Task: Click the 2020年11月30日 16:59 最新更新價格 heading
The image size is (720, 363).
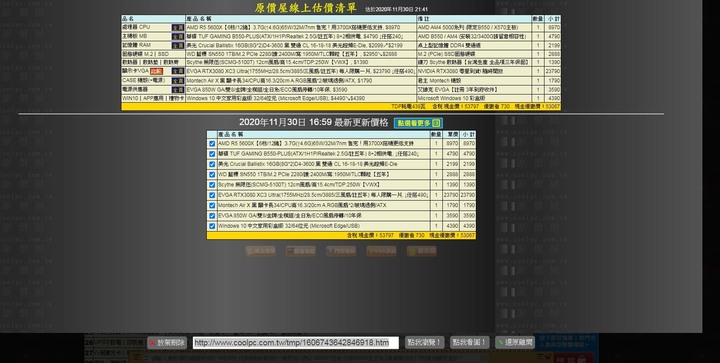Action: pyautogui.click(x=314, y=123)
